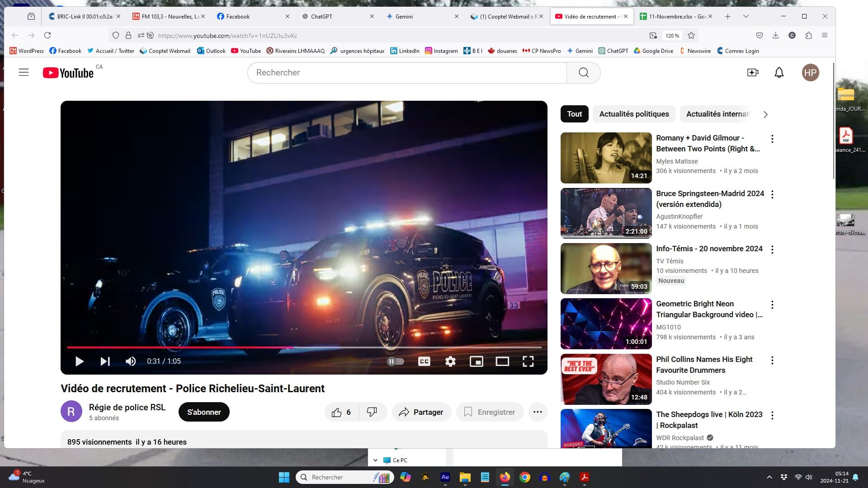Image resolution: width=868 pixels, height=488 pixels.
Task: Click the red video progress bar
Action: [x=181, y=347]
